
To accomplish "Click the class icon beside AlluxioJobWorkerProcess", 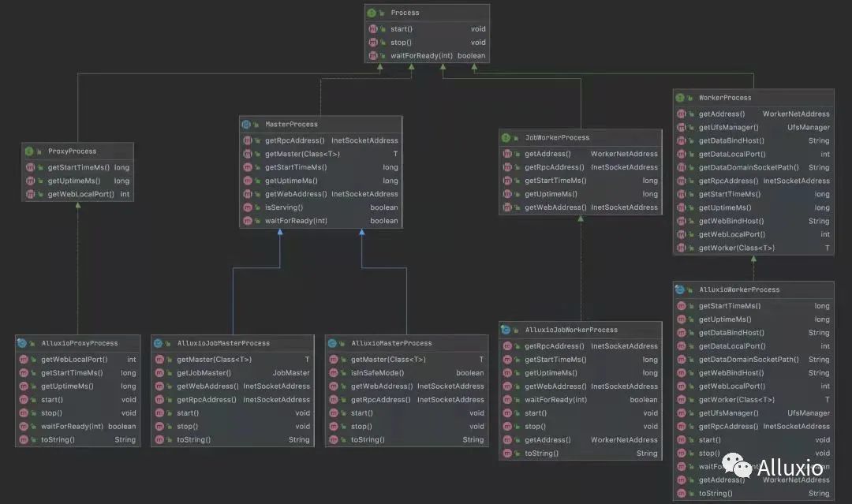I will 506,330.
